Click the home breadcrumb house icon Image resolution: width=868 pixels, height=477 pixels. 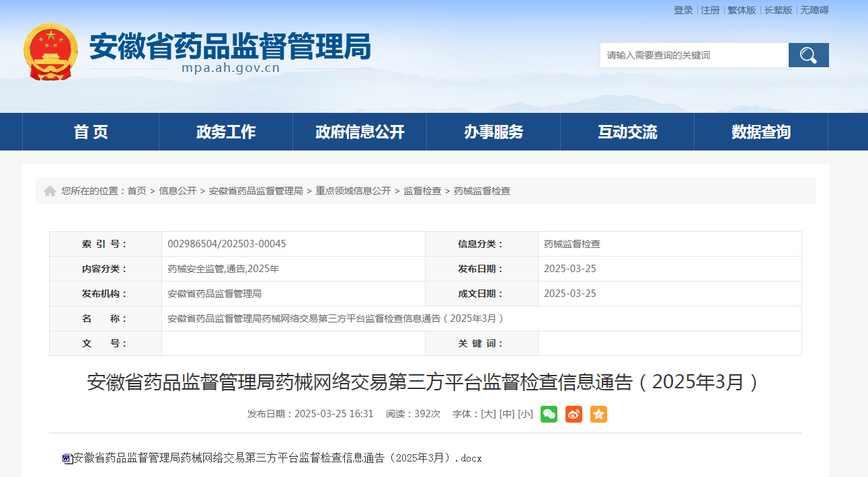pyautogui.click(x=50, y=191)
